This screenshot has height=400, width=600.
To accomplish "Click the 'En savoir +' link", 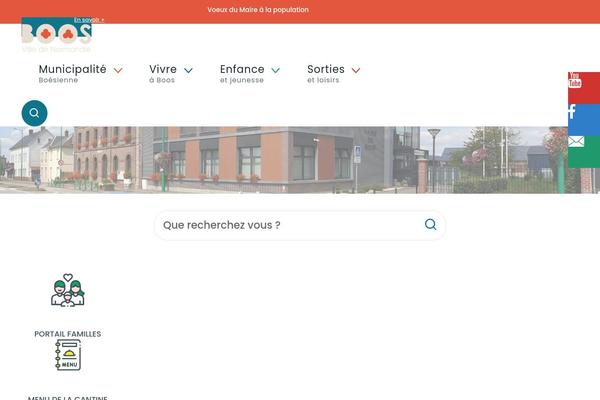I will (89, 20).
